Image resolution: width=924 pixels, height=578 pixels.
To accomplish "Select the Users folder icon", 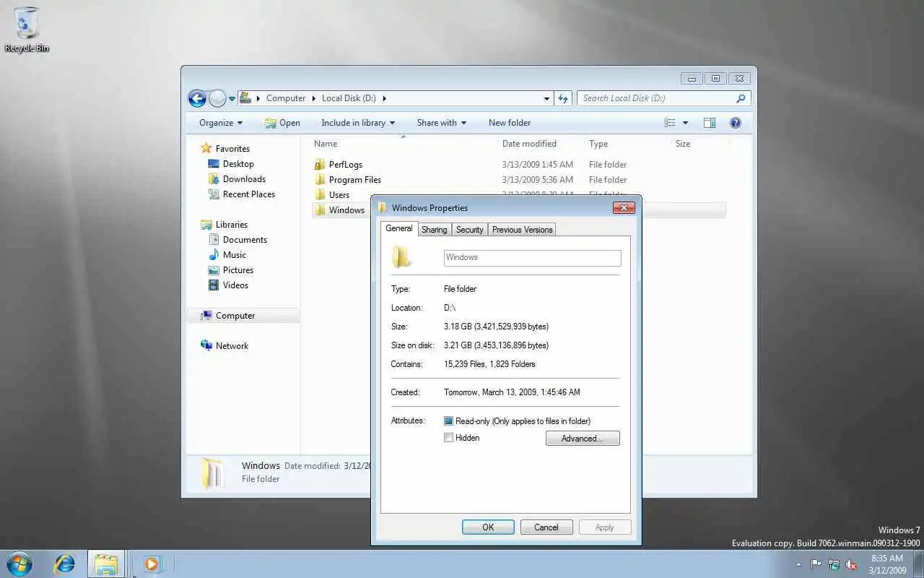I will [x=320, y=195].
